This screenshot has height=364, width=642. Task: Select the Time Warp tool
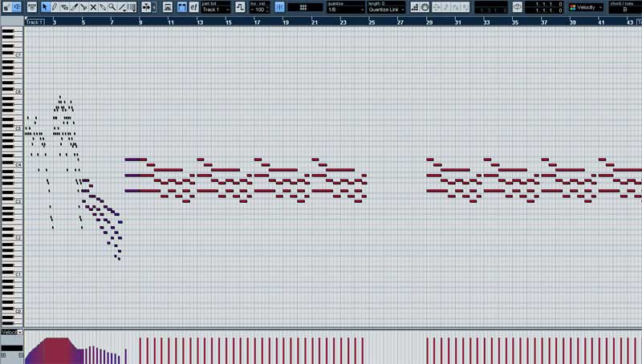pos(132,7)
